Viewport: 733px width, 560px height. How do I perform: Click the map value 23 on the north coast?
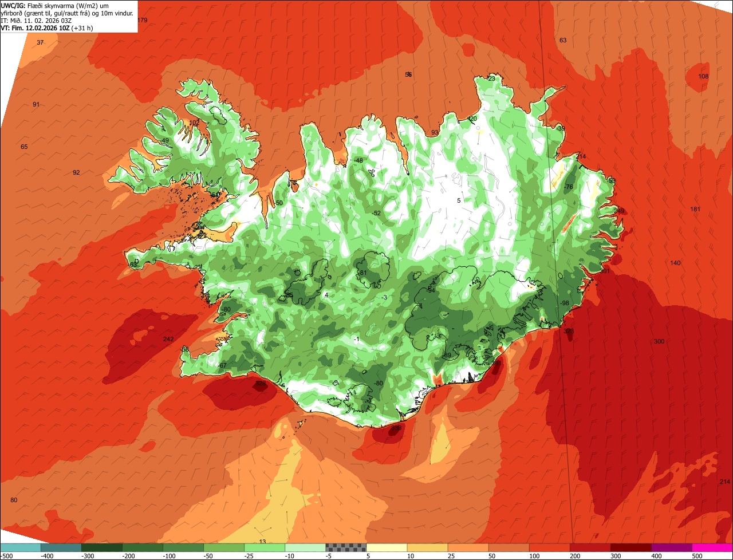(x=491, y=78)
